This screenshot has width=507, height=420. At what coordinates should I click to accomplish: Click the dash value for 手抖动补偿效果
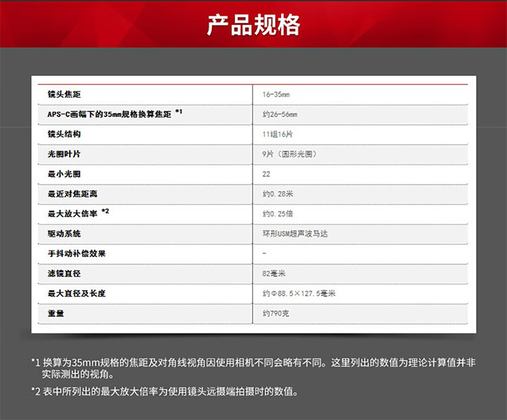(264, 254)
